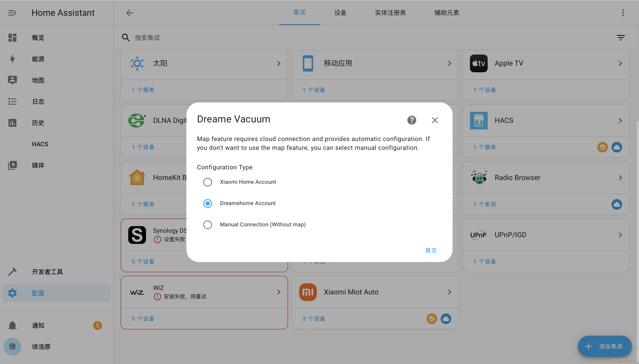Open the 实体注册表 tab
The width and height of the screenshot is (639, 364).
coord(390,13)
